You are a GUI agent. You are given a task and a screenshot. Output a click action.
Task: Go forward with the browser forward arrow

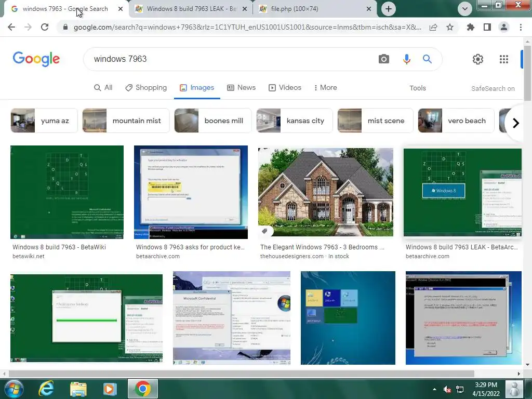click(x=28, y=27)
